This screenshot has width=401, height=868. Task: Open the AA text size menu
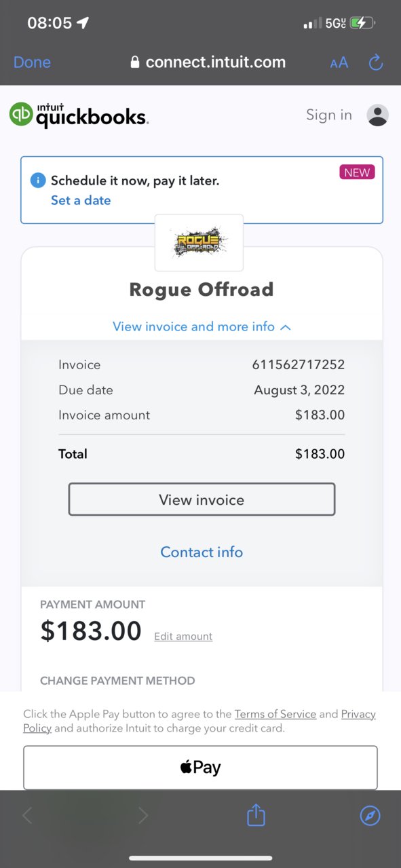click(339, 62)
